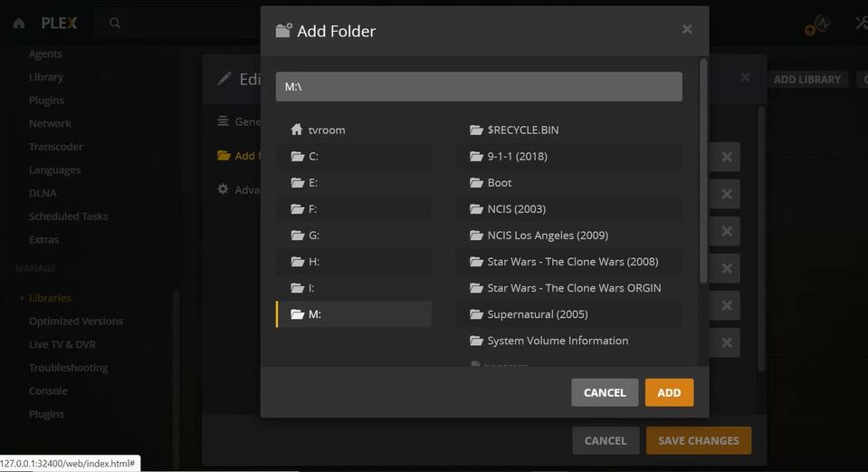This screenshot has height=472, width=868.
Task: Select the tvroom home location
Action: pos(354,130)
